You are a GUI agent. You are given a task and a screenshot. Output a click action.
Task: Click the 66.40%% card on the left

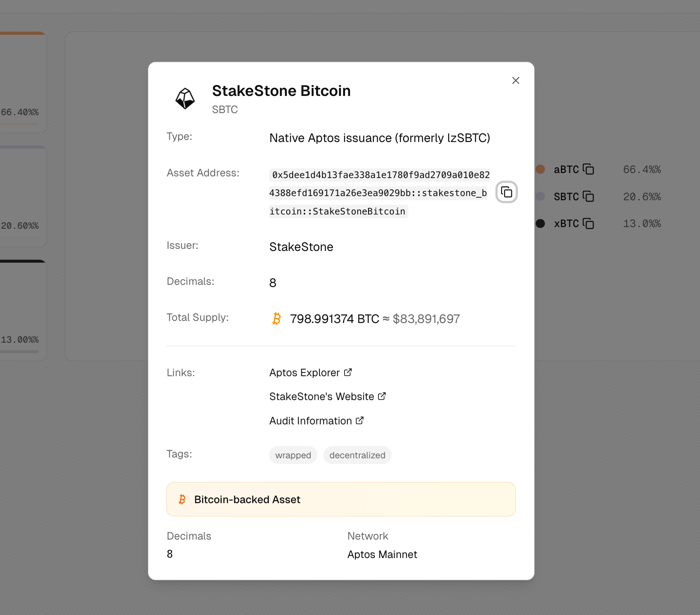23,82
